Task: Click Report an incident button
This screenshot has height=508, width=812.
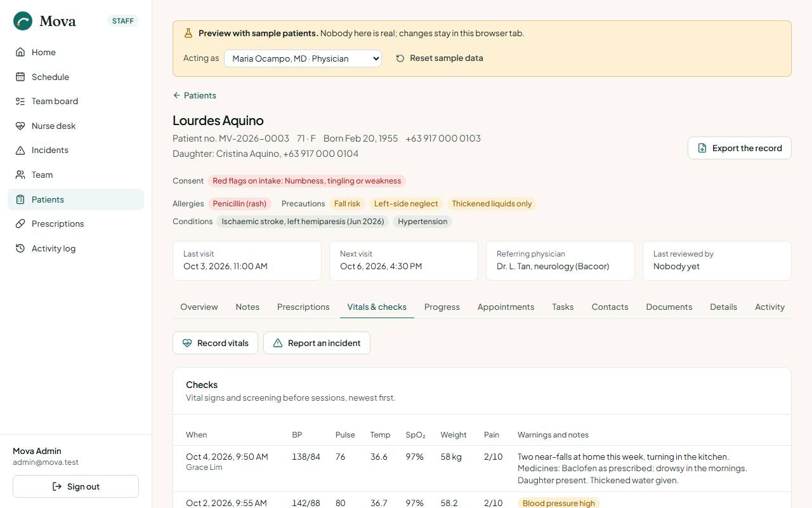Action: click(x=317, y=343)
